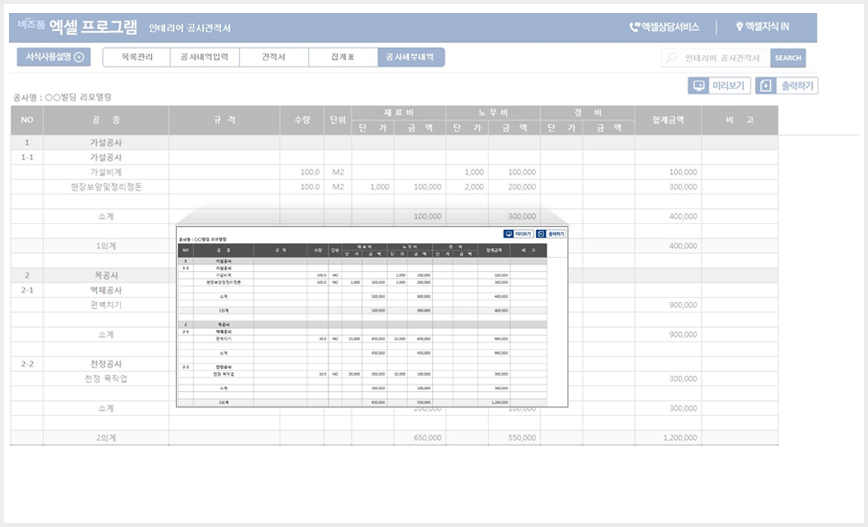Switch to the 공사내역입력 tab
Screen dimensions: 868x527
click(x=205, y=57)
